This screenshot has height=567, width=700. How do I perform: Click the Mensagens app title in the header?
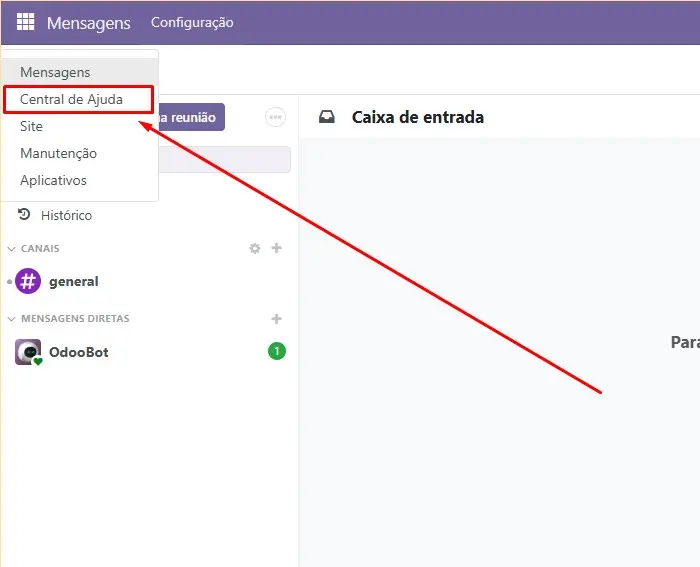coord(88,23)
